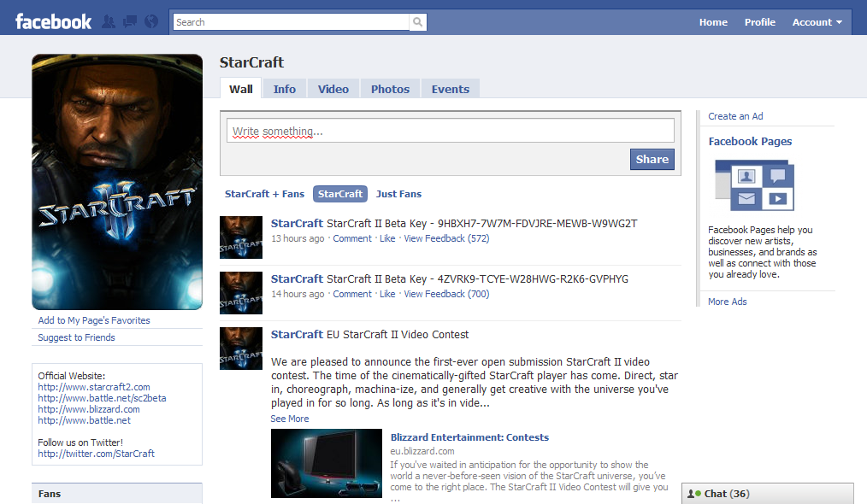The width and height of the screenshot is (867, 504).
Task: Click StarCraft name on the 4ZVRK9 post
Action: 297,279
